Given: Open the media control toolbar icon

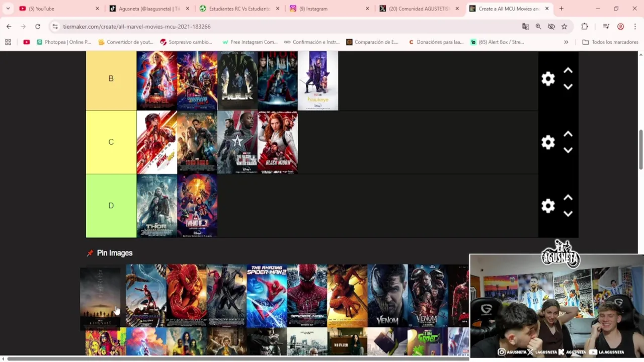Looking at the screenshot, I should coord(606,27).
